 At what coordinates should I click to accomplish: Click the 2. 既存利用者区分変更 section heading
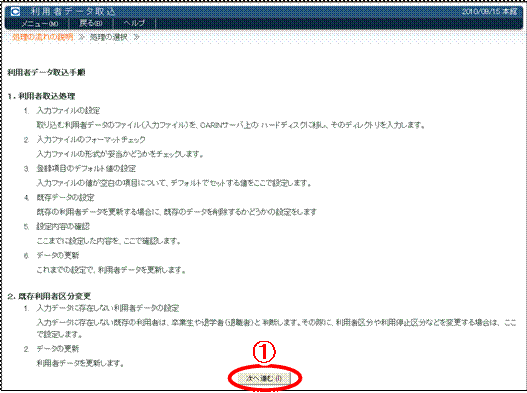pos(49,296)
